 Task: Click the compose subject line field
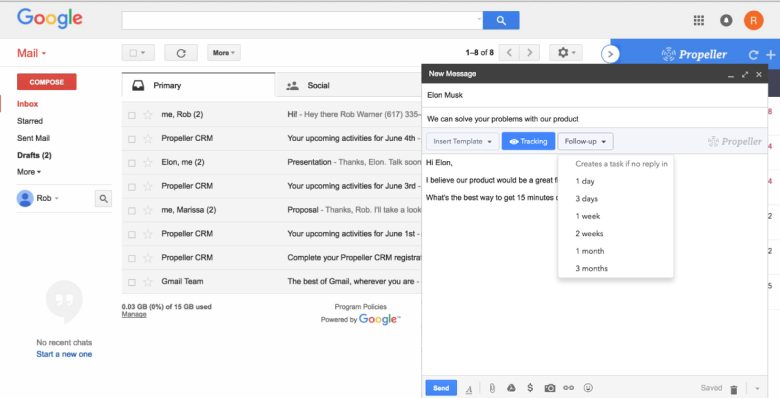(x=594, y=119)
